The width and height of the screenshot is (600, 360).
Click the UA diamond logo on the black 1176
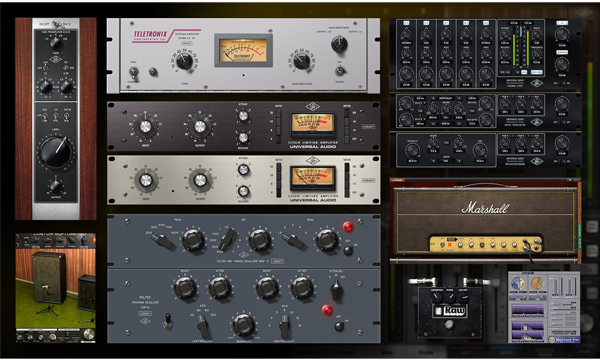313,107
